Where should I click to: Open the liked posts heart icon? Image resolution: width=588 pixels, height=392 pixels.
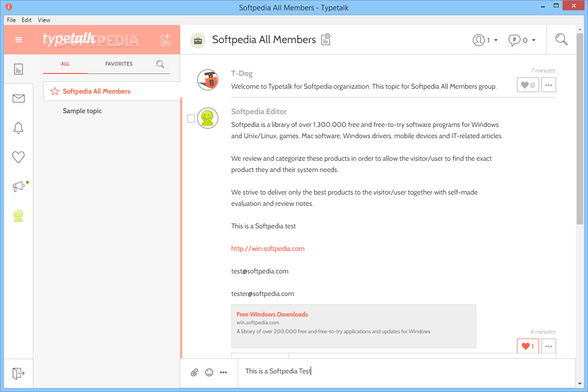point(19,157)
